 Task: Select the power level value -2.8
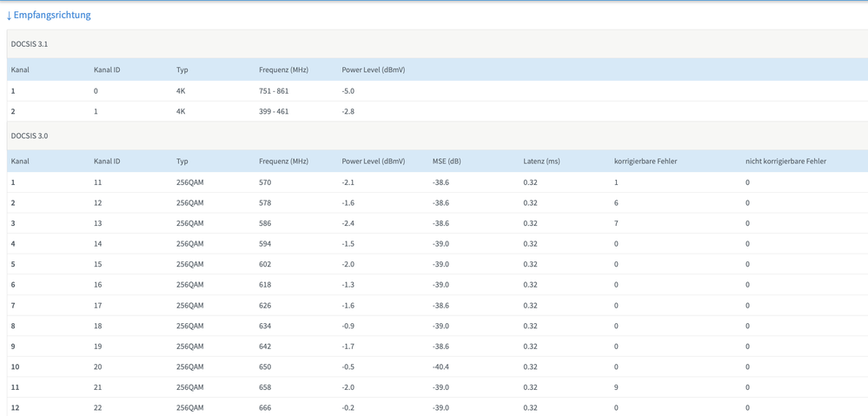click(348, 111)
